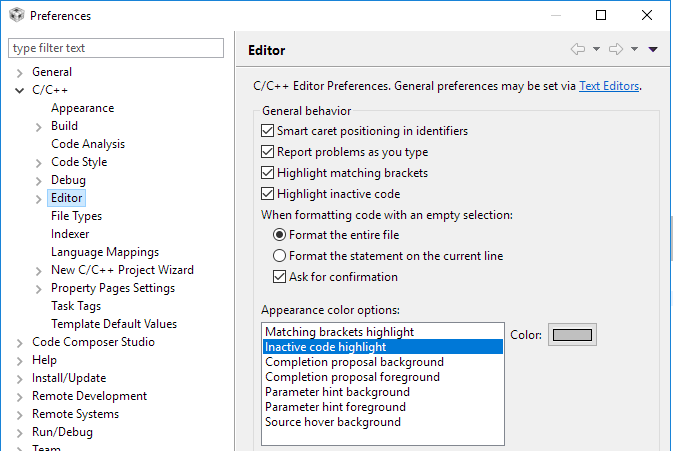Click the Preferences window title icon

[15, 15]
